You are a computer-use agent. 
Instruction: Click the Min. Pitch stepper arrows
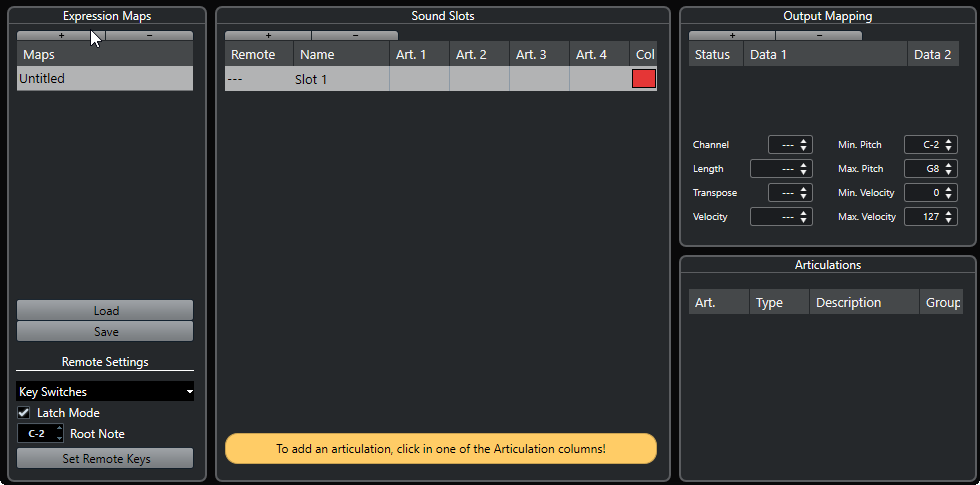pos(949,145)
